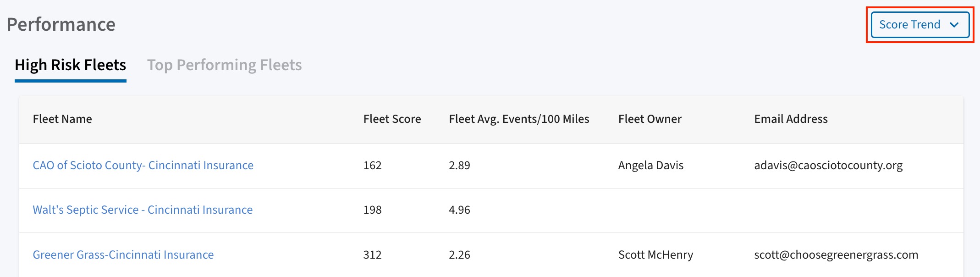Click the 4.96 average events value
980x277 pixels.
pyautogui.click(x=460, y=210)
